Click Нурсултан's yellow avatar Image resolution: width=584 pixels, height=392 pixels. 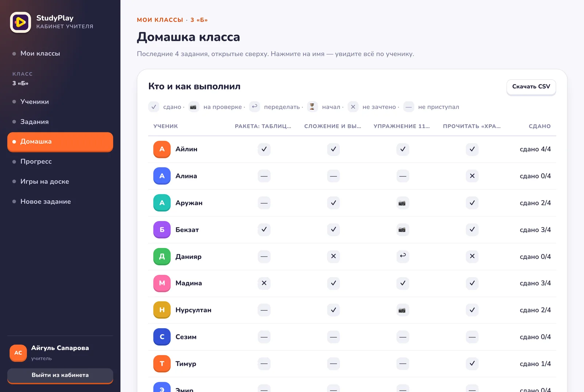162,310
